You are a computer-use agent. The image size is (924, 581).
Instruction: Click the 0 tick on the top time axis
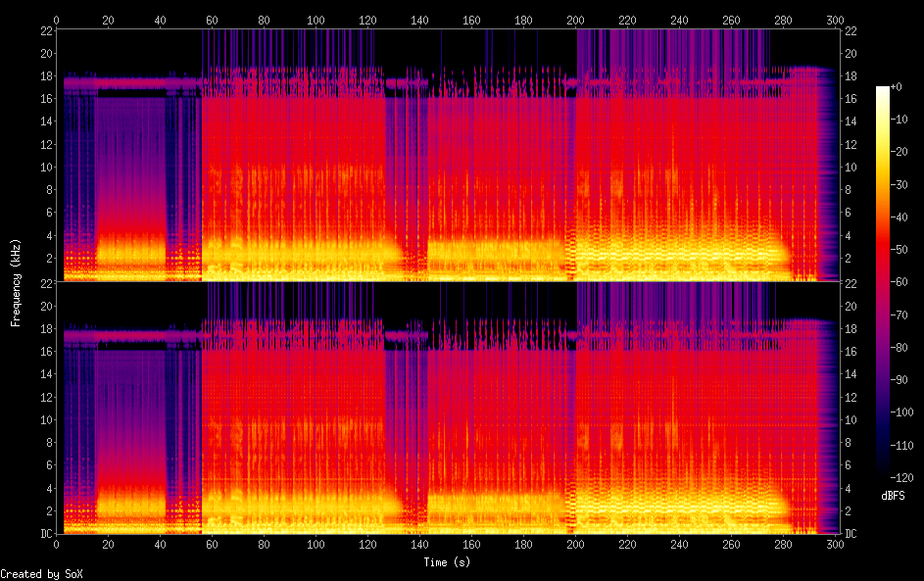coord(57,19)
